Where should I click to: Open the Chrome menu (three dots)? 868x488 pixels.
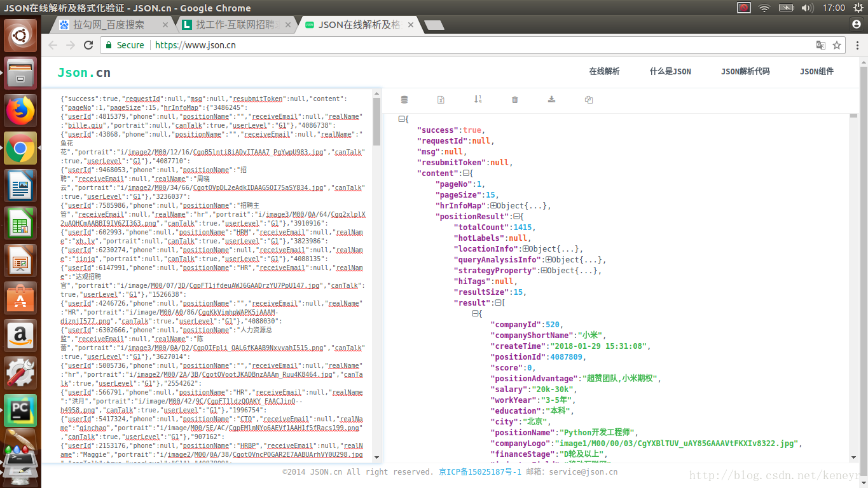(856, 45)
